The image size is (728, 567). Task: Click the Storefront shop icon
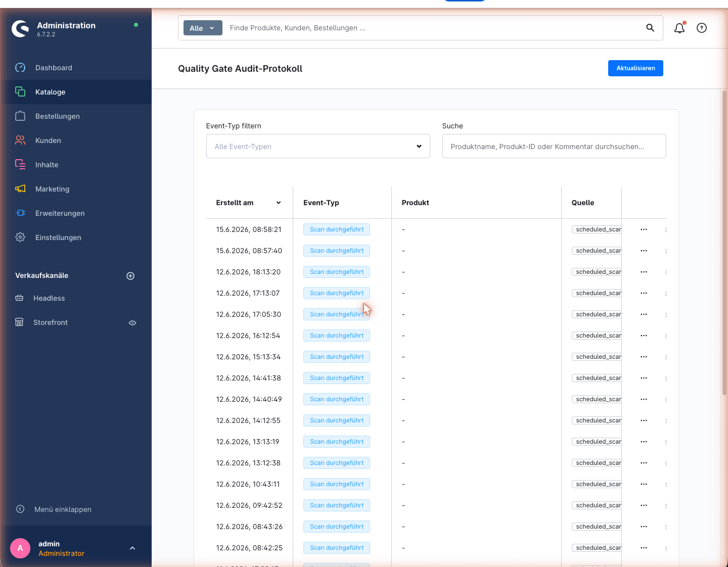(19, 322)
